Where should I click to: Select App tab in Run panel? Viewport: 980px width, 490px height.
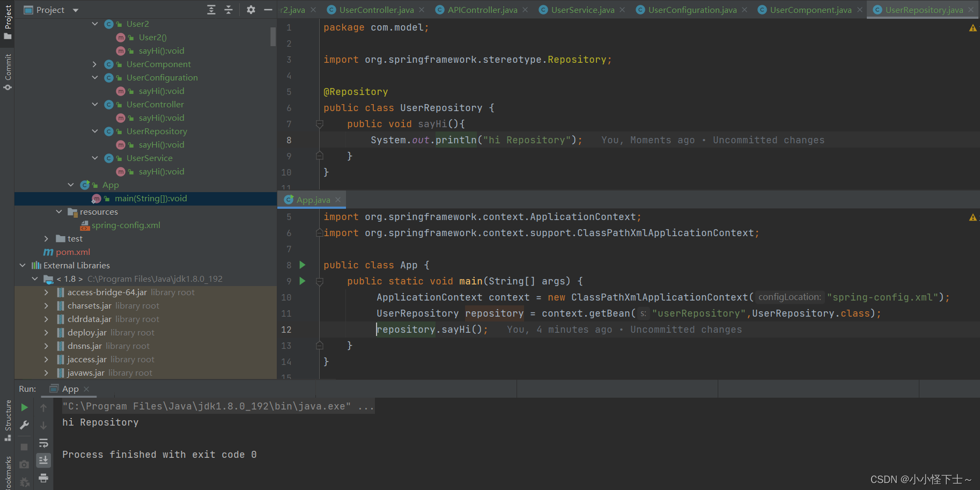pos(70,389)
